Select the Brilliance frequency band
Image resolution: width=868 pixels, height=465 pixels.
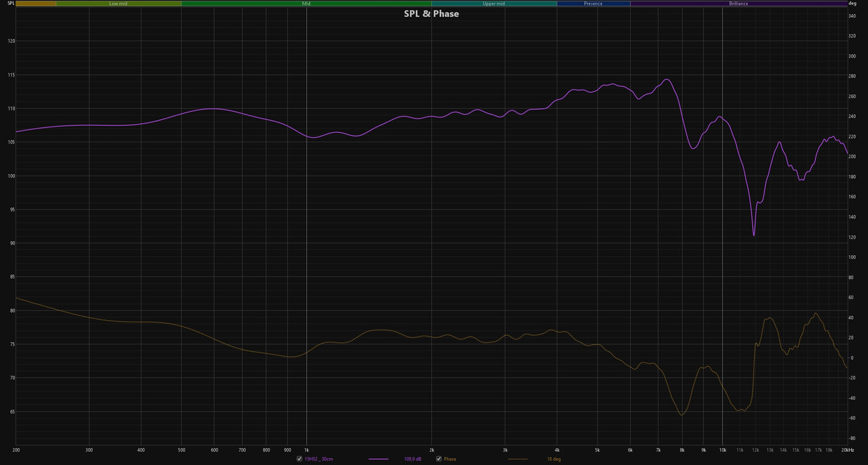(738, 3)
